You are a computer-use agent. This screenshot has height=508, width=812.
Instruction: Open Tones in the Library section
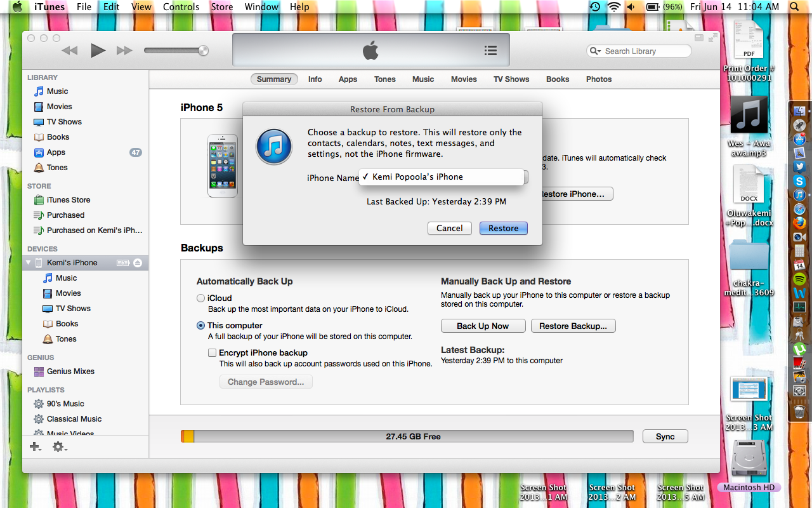coord(57,168)
